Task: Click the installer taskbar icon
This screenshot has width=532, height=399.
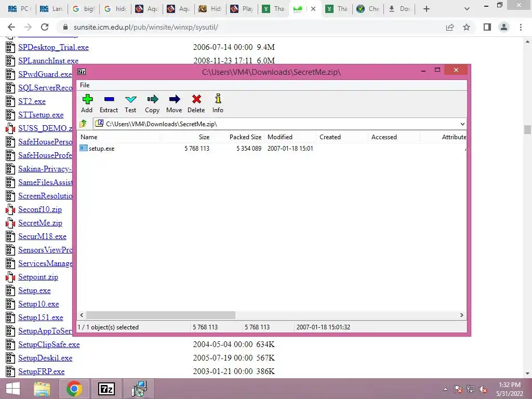Action: 139,389
